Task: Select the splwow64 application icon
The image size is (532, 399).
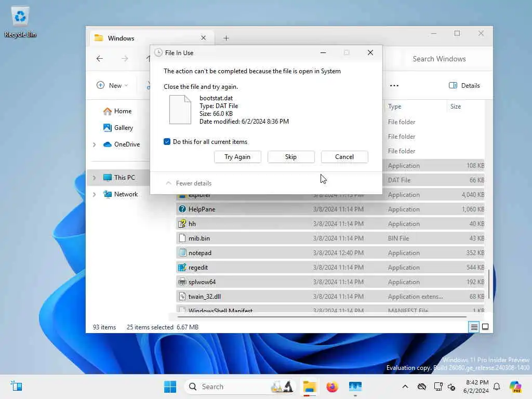Action: point(182,282)
